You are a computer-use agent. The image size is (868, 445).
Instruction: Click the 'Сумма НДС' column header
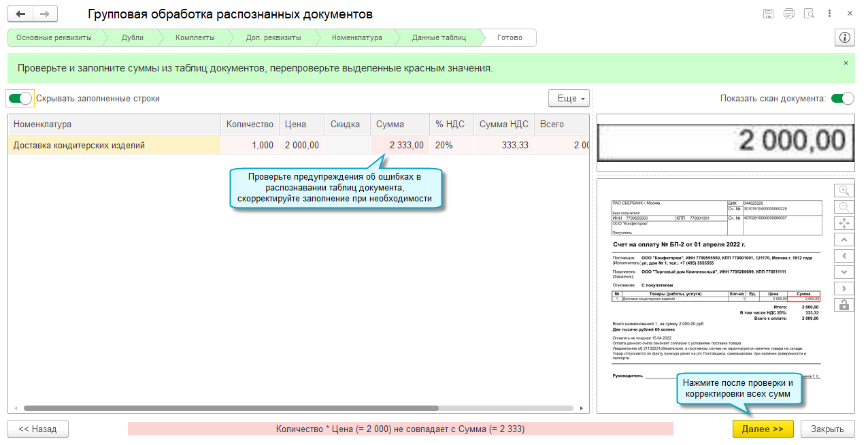(x=504, y=125)
